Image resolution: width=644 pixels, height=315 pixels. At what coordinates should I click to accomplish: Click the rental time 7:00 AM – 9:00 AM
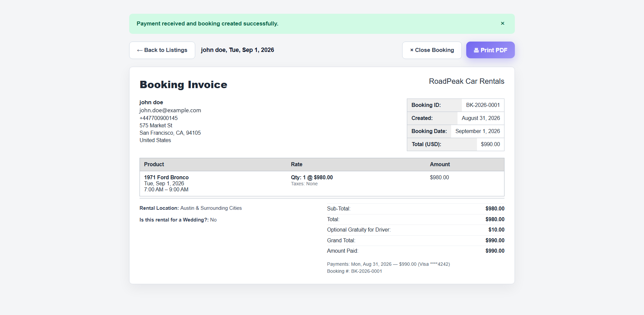pos(166,190)
